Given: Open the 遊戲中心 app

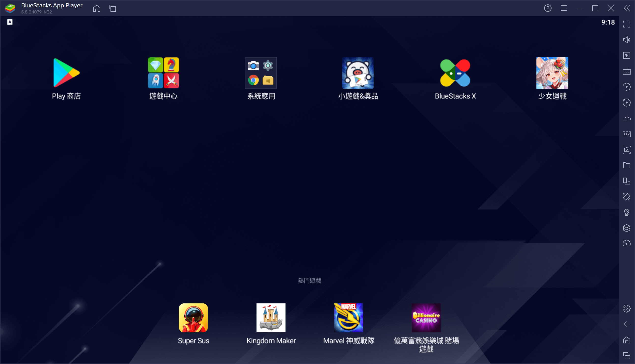Looking at the screenshot, I should 163,73.
